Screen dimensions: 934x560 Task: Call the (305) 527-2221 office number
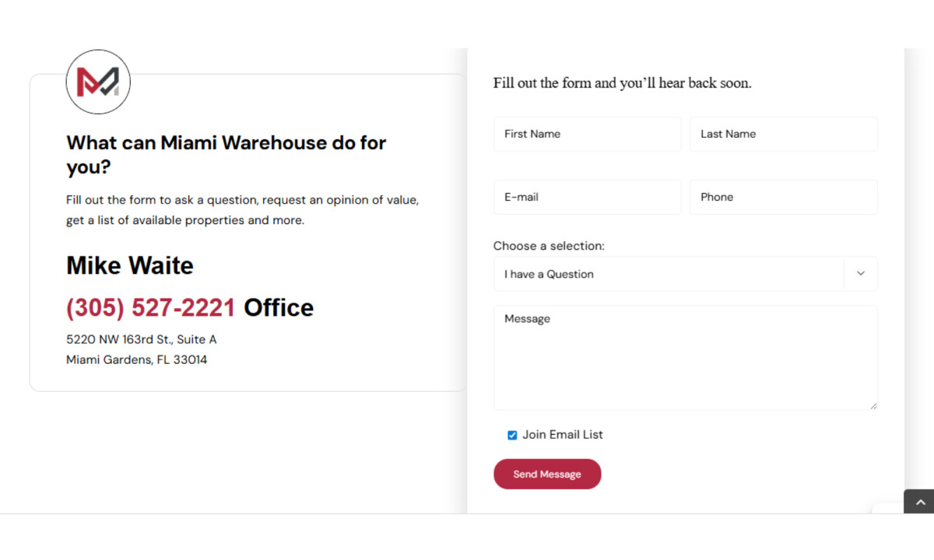(x=150, y=307)
